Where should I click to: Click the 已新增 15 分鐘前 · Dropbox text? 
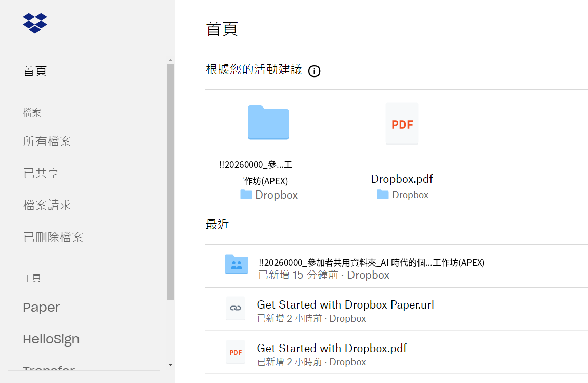tap(324, 275)
